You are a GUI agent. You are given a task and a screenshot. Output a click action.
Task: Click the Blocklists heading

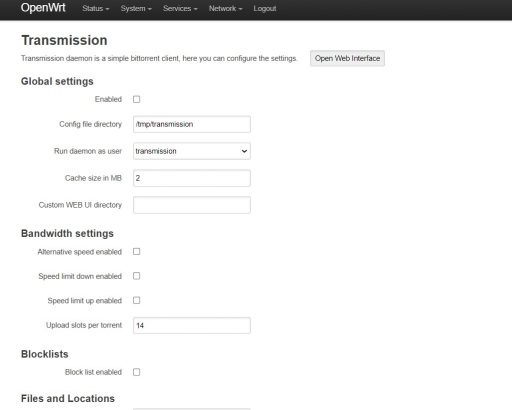coord(45,354)
